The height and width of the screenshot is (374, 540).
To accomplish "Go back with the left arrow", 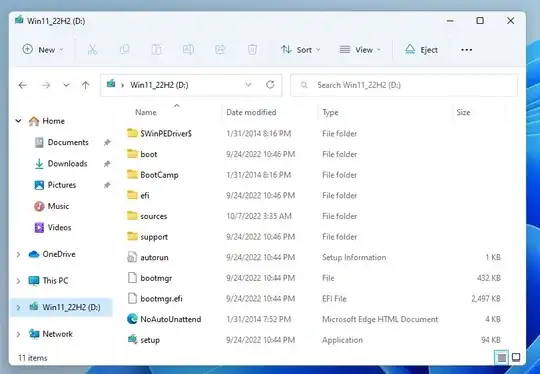I will pos(23,85).
